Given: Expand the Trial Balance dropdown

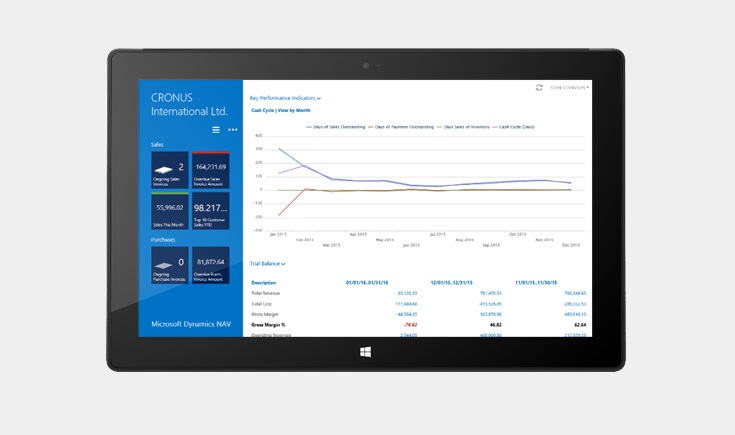Looking at the screenshot, I should (267, 263).
